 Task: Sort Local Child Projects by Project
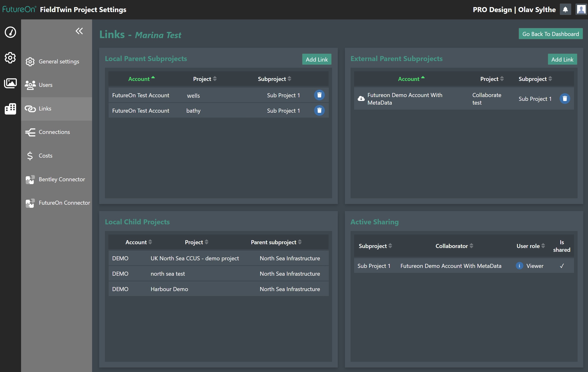coord(196,242)
